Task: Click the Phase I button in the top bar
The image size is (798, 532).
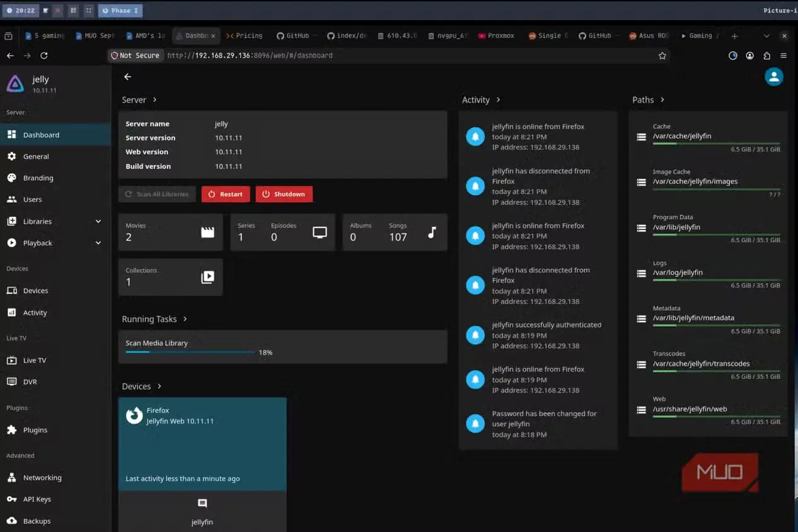Action: (120, 10)
